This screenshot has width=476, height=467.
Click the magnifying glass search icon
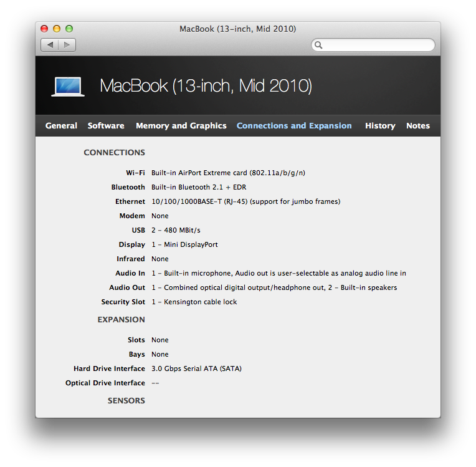[x=318, y=45]
